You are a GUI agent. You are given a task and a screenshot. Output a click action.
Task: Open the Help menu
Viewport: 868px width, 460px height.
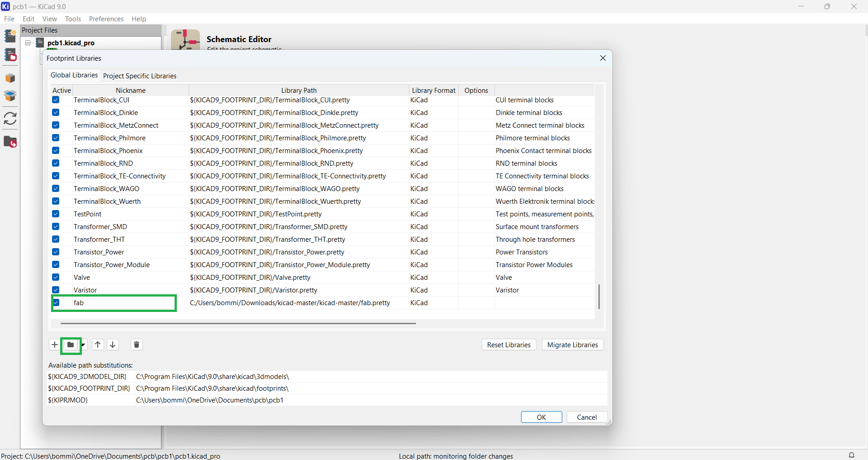[x=139, y=19]
